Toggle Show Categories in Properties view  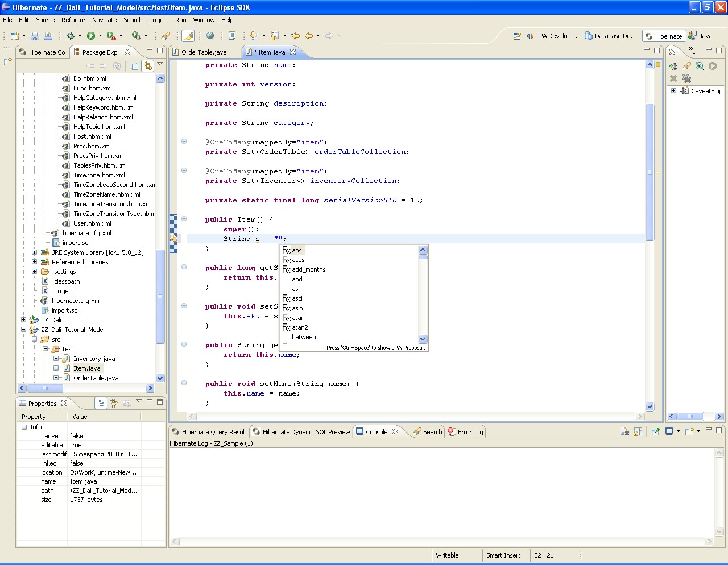[101, 403]
